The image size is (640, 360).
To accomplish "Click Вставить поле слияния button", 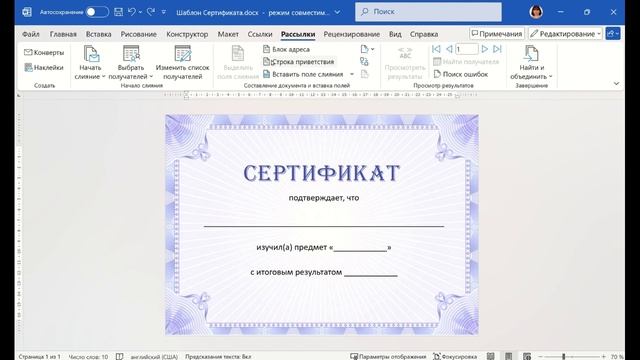I will pos(304,74).
